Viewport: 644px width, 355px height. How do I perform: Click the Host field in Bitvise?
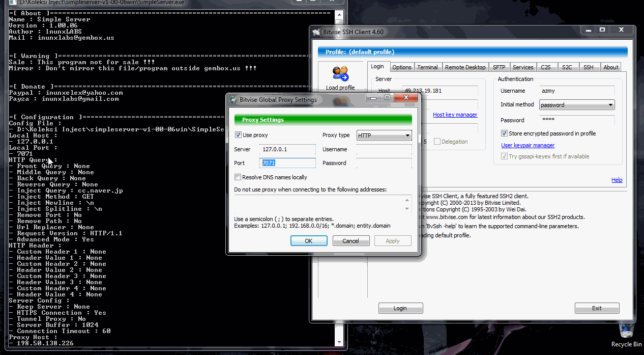click(x=441, y=91)
